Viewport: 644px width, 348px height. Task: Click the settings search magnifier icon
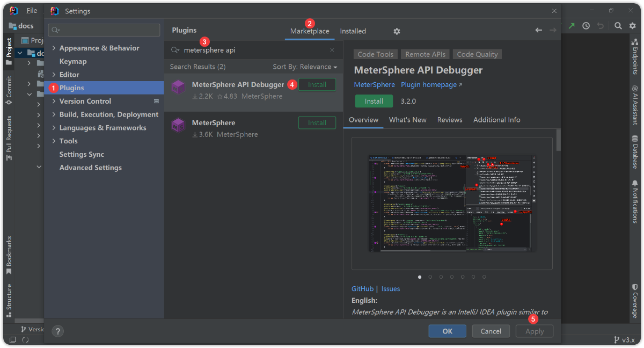pyautogui.click(x=56, y=30)
